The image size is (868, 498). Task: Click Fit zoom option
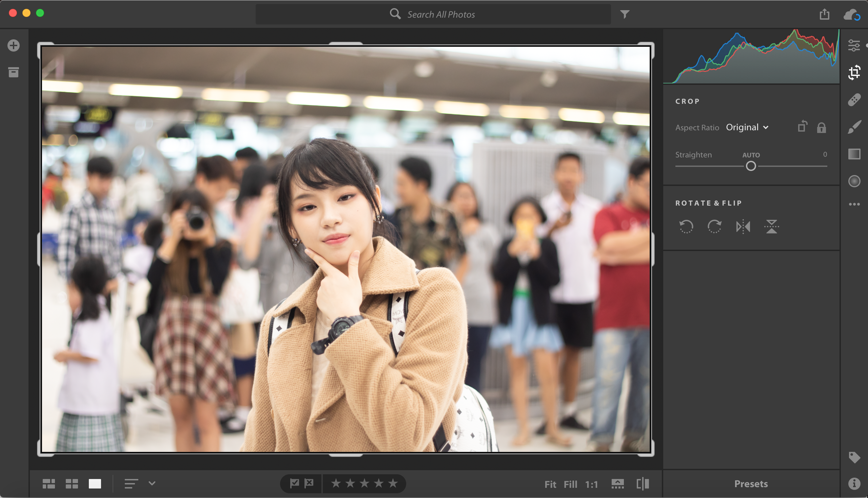pyautogui.click(x=550, y=484)
